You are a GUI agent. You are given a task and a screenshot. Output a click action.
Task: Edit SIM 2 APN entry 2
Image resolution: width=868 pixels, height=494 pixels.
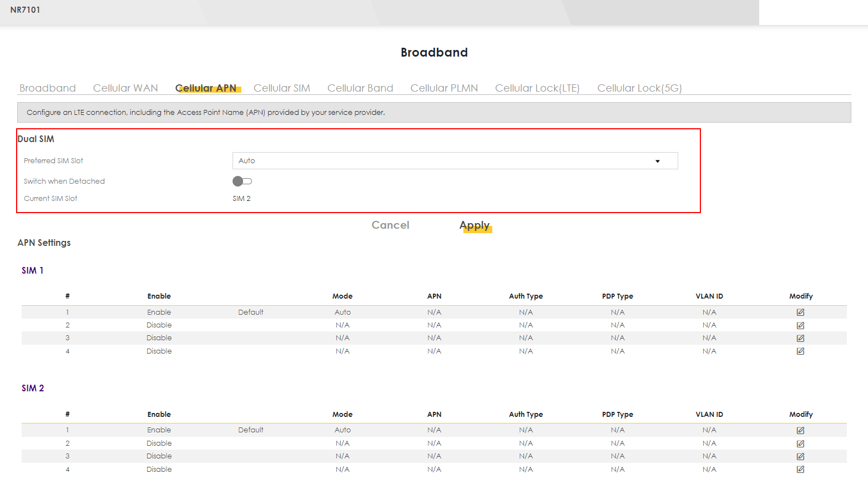coord(800,443)
